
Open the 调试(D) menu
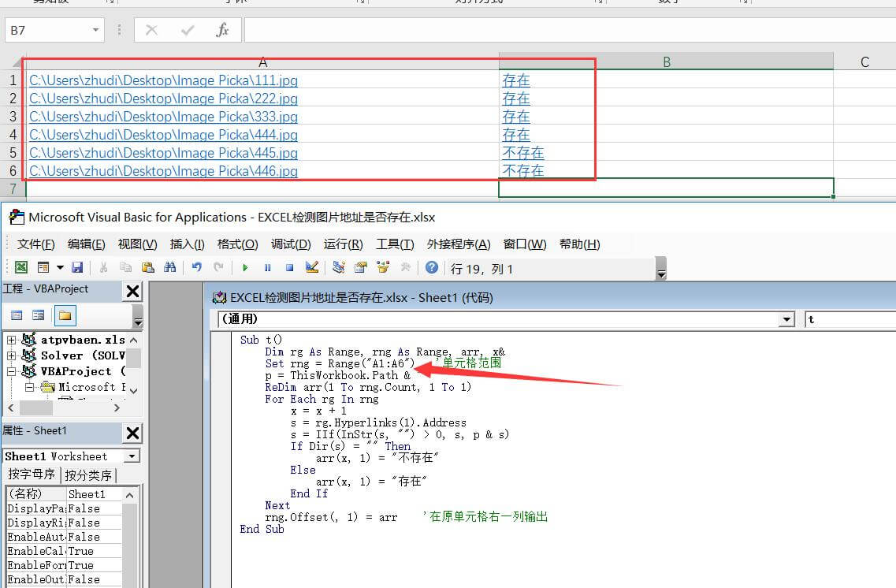tap(291, 244)
